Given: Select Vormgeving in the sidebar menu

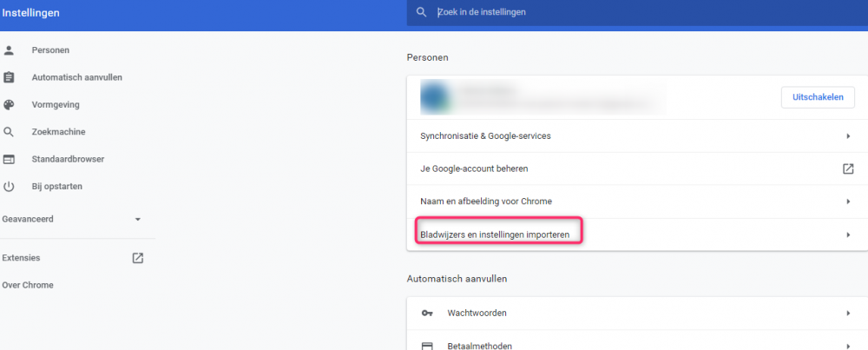Looking at the screenshot, I should pyautogui.click(x=56, y=104).
